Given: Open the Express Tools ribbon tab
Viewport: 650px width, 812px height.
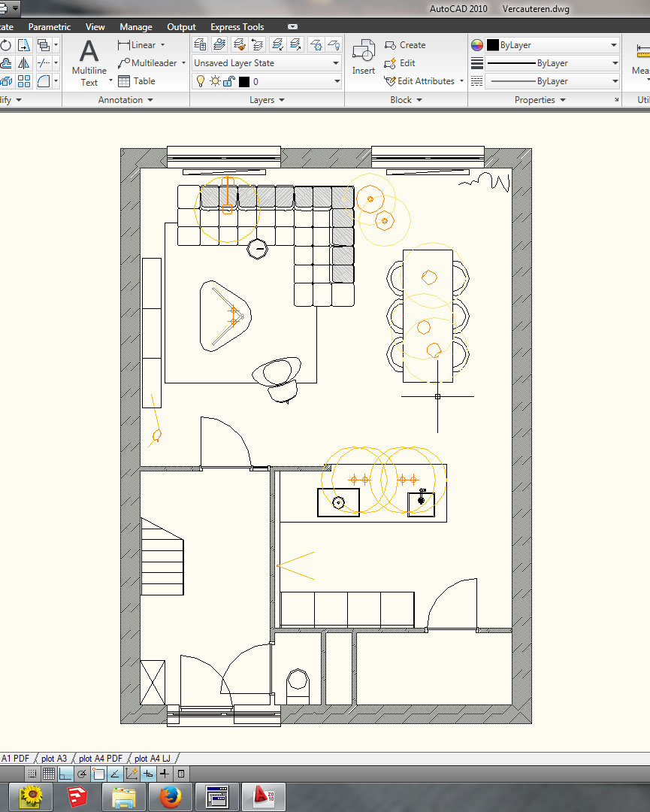Looking at the screenshot, I should (x=237, y=27).
